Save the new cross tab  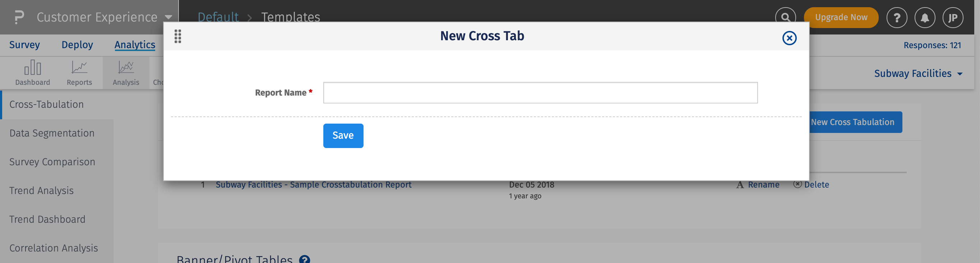pos(343,135)
